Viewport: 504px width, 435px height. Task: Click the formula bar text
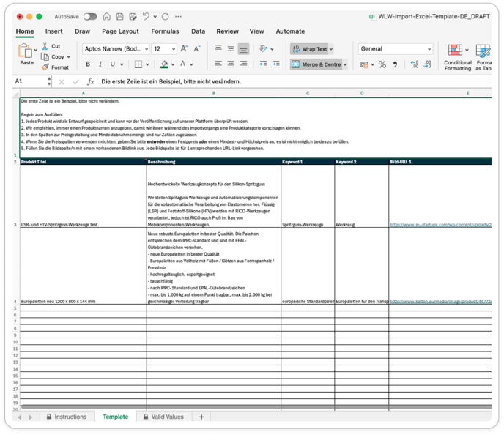point(171,81)
